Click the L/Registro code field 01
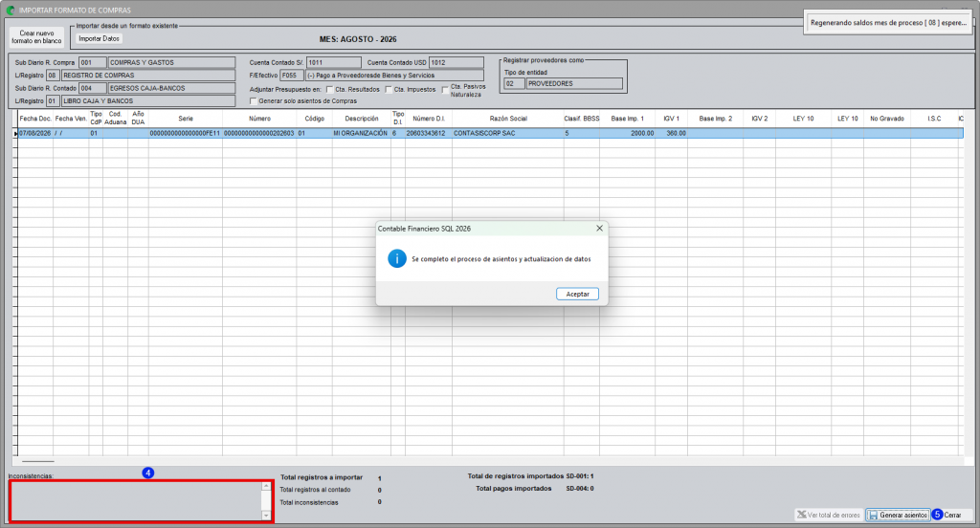 53,100
